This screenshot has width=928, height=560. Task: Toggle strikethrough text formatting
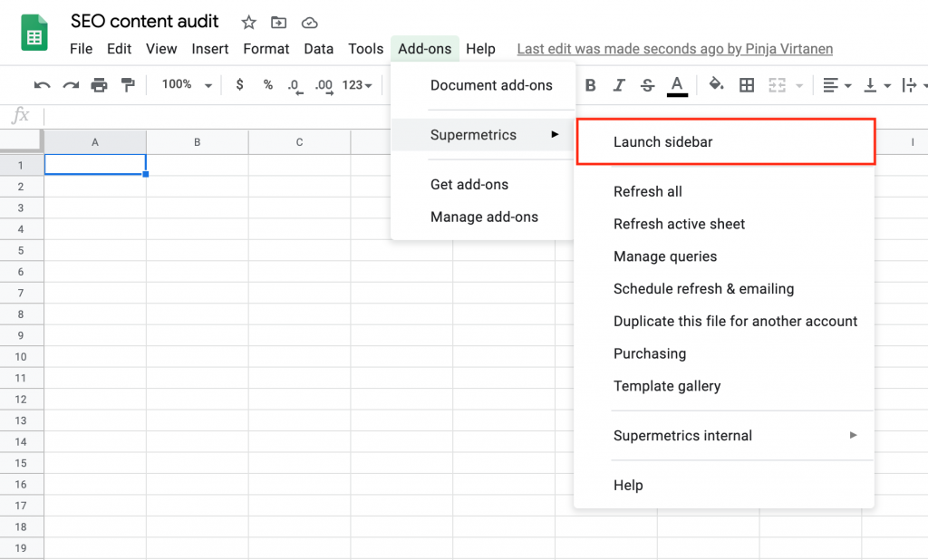pos(647,85)
